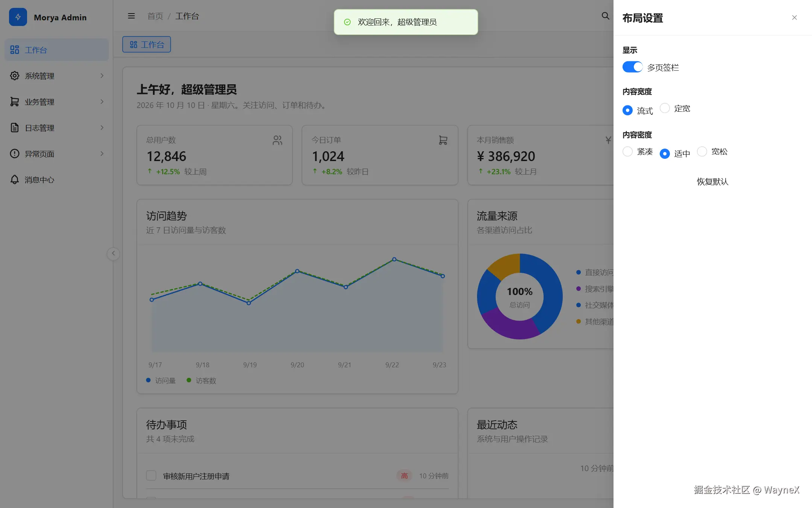Open the 工作台 sidebar menu item
The image size is (812, 508).
tap(56, 50)
